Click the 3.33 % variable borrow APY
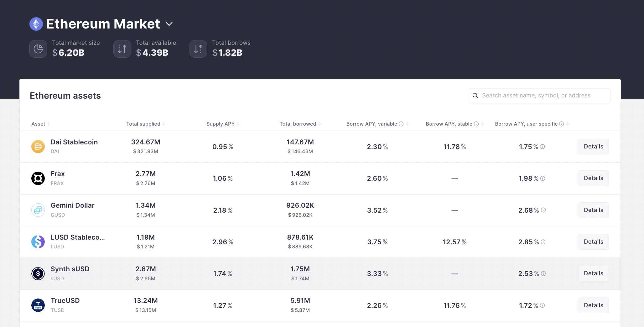This screenshot has height=327, width=644. click(x=377, y=274)
